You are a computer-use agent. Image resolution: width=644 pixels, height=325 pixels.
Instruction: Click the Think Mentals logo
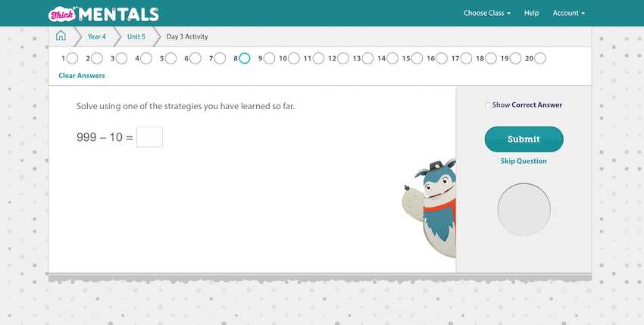tap(104, 14)
